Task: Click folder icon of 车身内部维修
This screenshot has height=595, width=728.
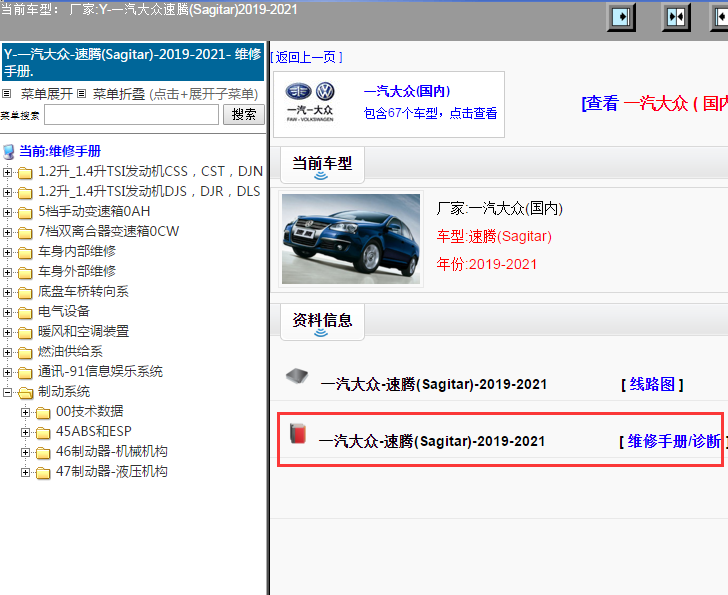Action: [x=25, y=253]
